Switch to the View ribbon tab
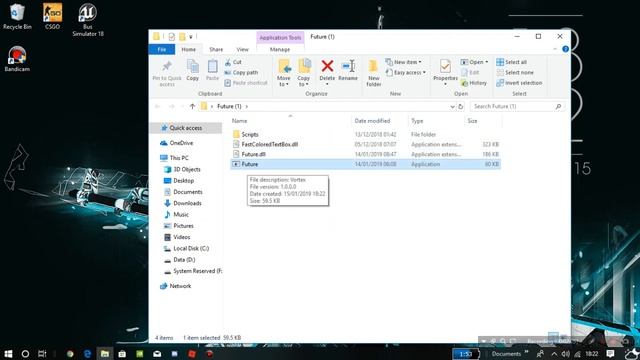 click(x=242, y=49)
